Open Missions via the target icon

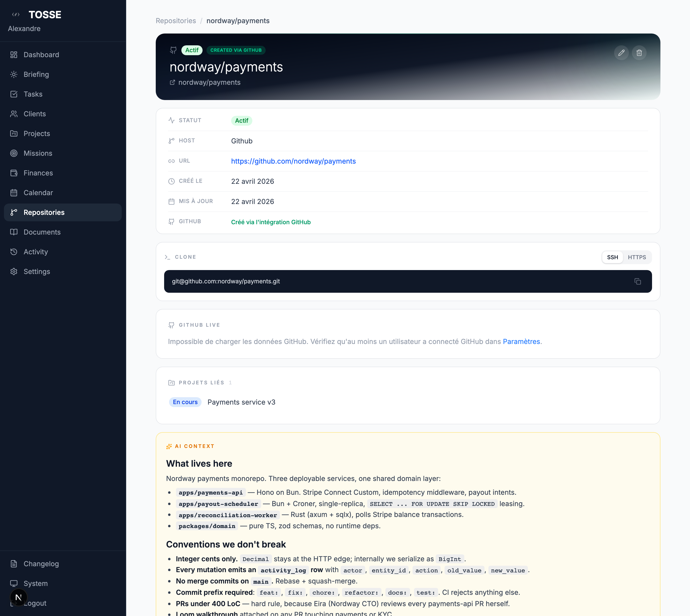point(14,153)
